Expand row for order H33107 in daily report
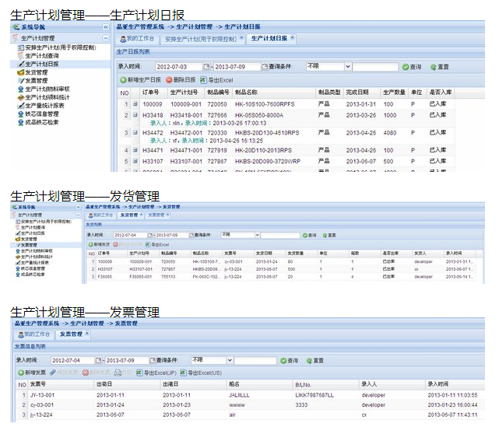This screenshot has width=499, height=448. click(135, 161)
